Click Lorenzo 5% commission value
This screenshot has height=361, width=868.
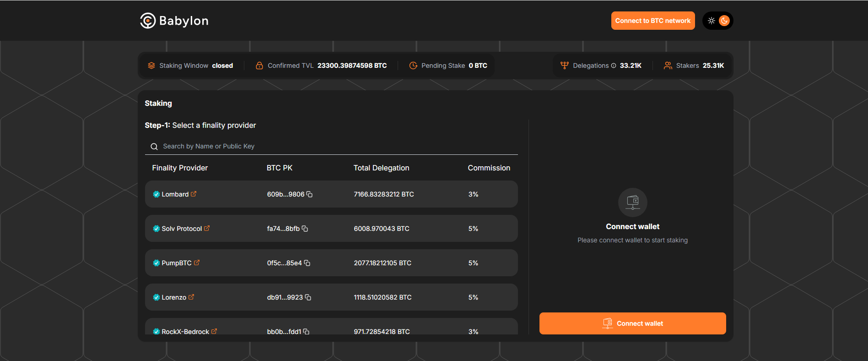point(473,297)
